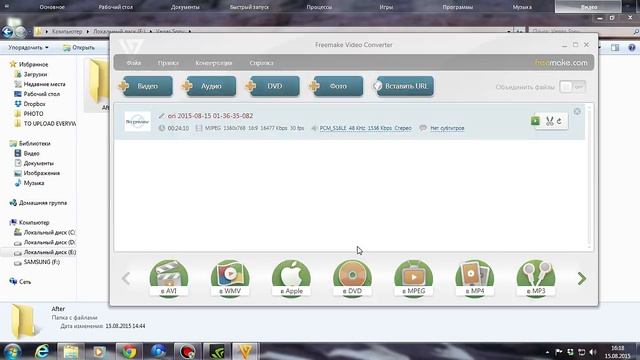Open the Игры tab at top

386,7
